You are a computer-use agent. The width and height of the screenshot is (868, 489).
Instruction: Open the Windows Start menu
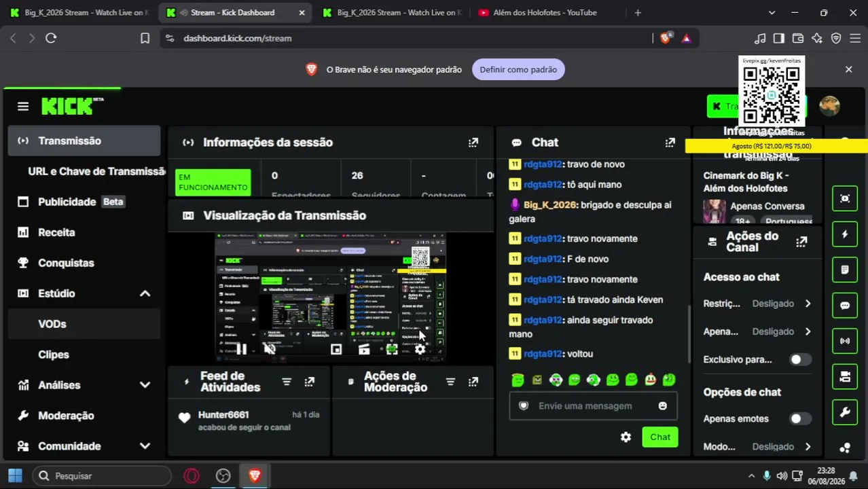tap(15, 476)
